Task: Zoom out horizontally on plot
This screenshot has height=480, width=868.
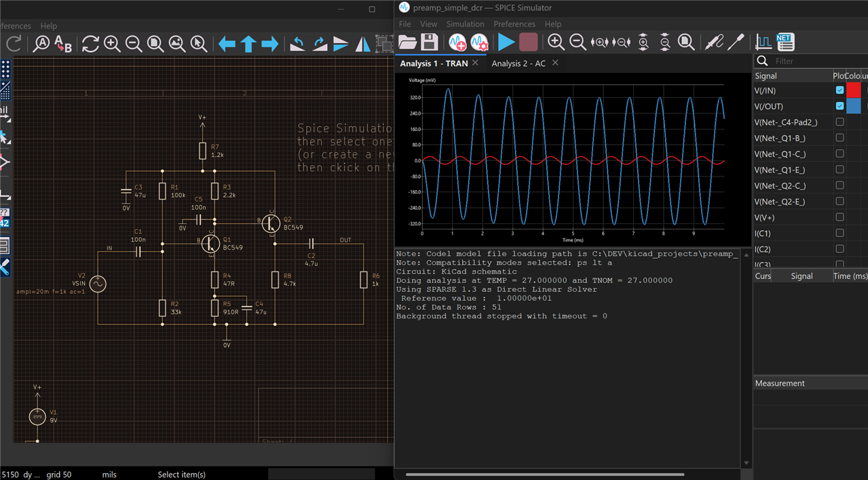Action: (x=621, y=42)
